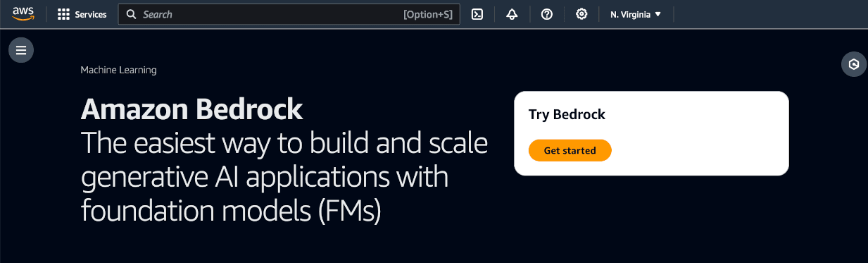The width and height of the screenshot is (868, 263).
Task: Click the Machine Learning category label
Action: coord(118,70)
